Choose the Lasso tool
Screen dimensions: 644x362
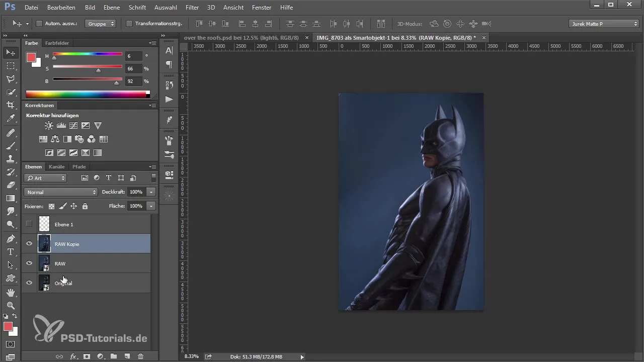(x=11, y=79)
